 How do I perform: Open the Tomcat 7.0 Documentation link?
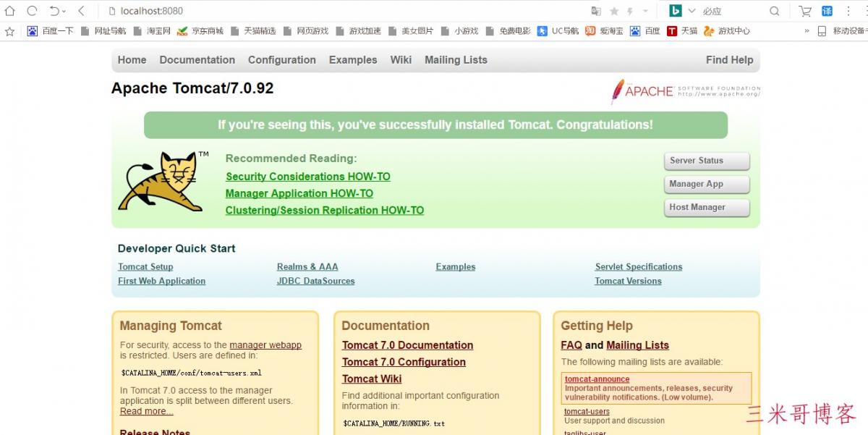point(408,345)
